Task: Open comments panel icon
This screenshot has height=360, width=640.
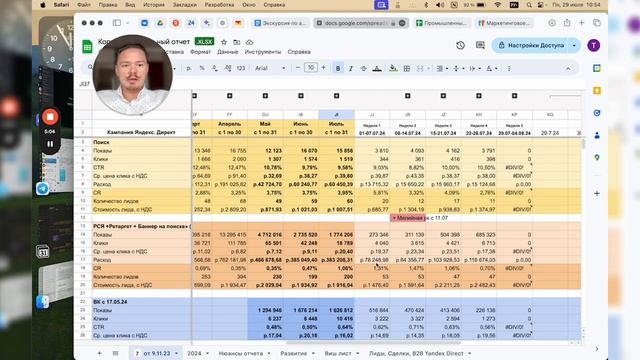Action: [x=480, y=45]
